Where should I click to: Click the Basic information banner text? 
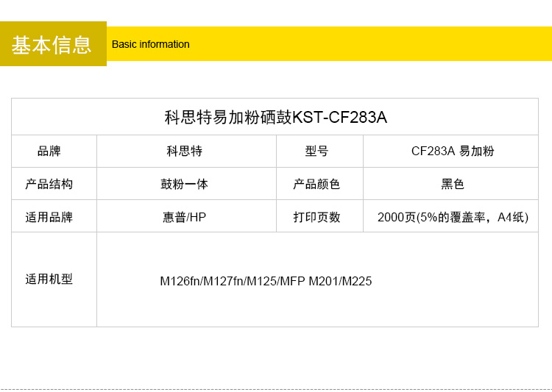[150, 44]
